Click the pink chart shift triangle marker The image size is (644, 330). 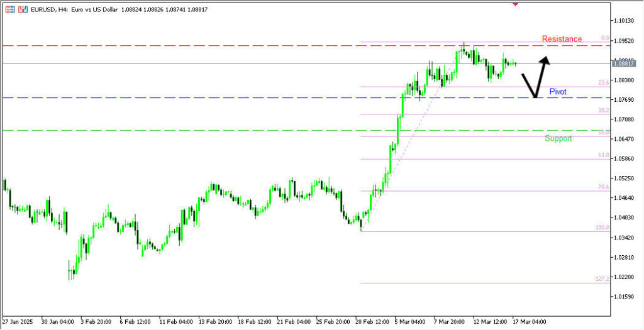[516, 4]
